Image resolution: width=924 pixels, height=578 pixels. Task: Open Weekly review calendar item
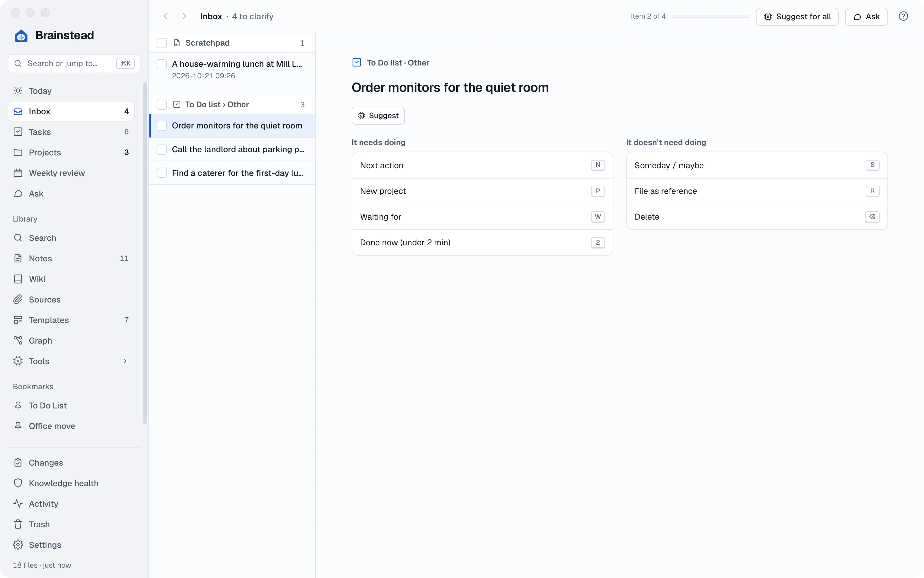coord(71,173)
